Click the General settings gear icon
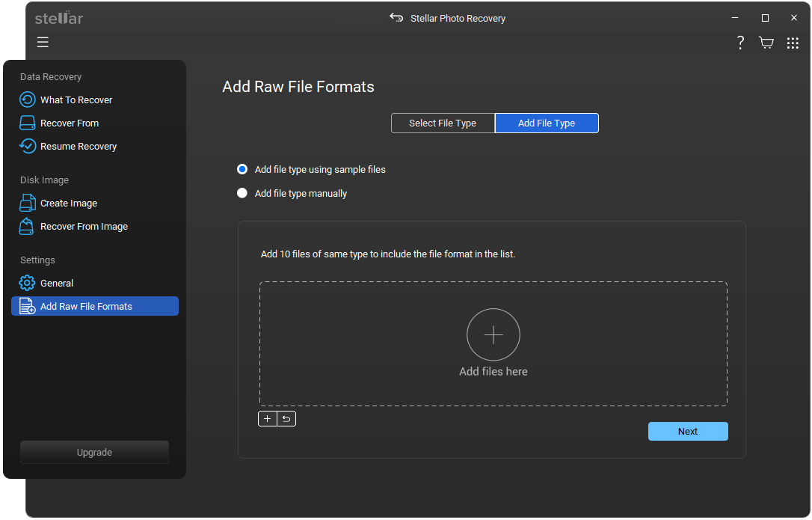 tap(27, 283)
